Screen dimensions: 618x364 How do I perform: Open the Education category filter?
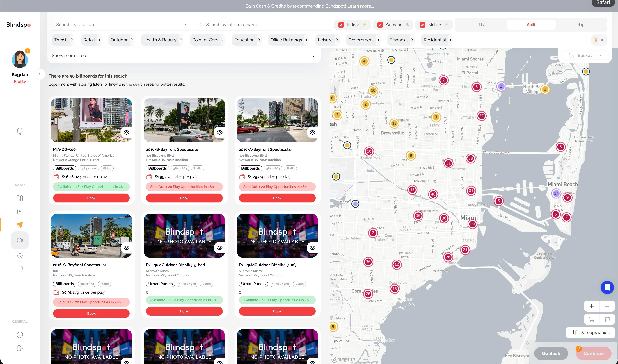[x=247, y=40]
